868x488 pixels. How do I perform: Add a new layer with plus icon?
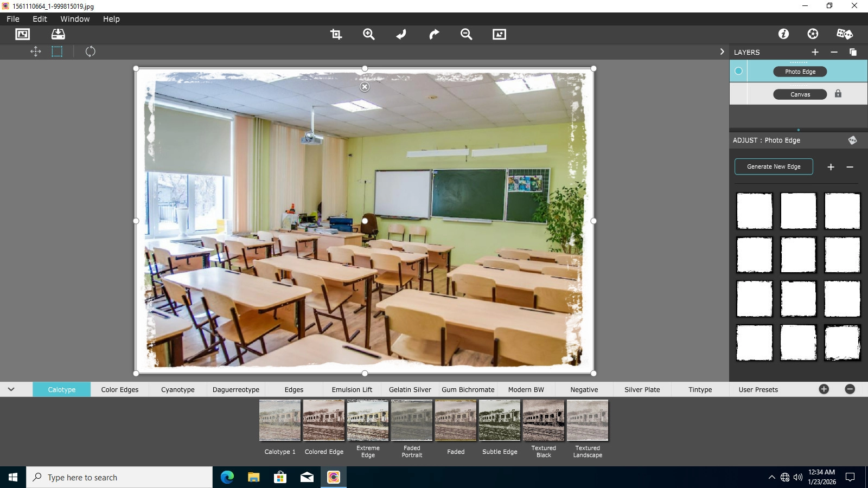pos(815,52)
